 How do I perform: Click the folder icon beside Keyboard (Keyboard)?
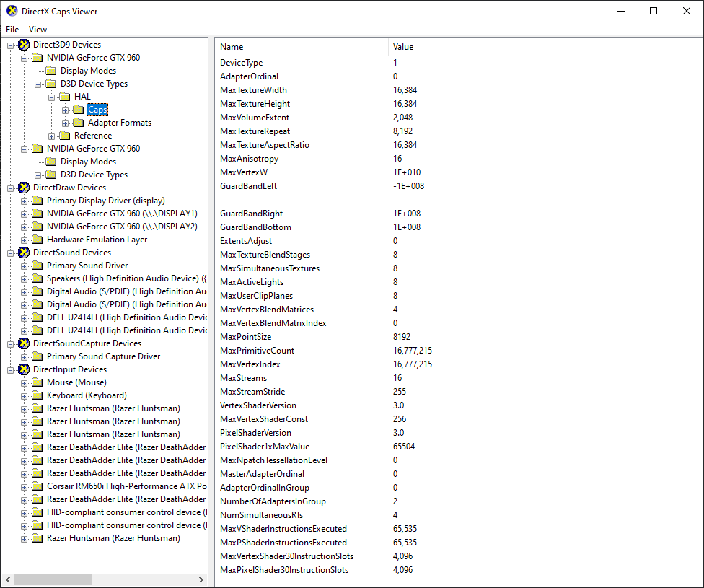point(38,395)
